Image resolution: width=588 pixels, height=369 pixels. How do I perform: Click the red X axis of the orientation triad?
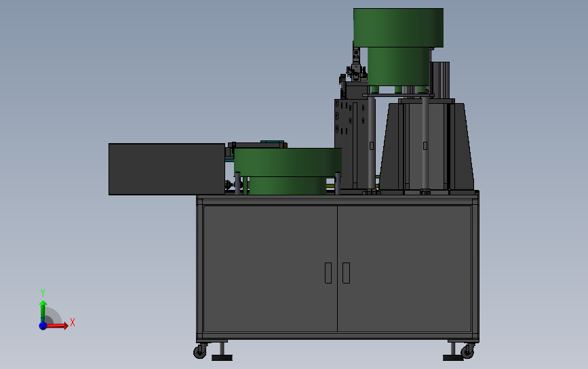point(57,325)
